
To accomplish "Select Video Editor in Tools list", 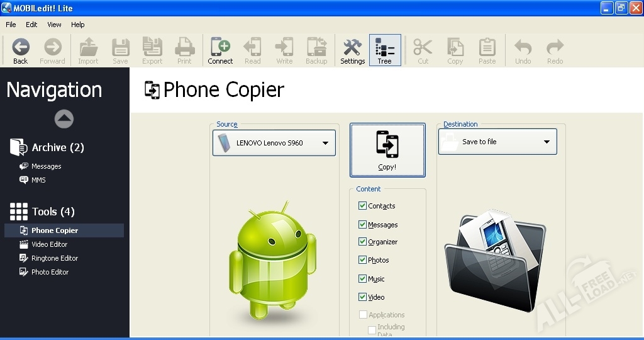I will click(49, 244).
